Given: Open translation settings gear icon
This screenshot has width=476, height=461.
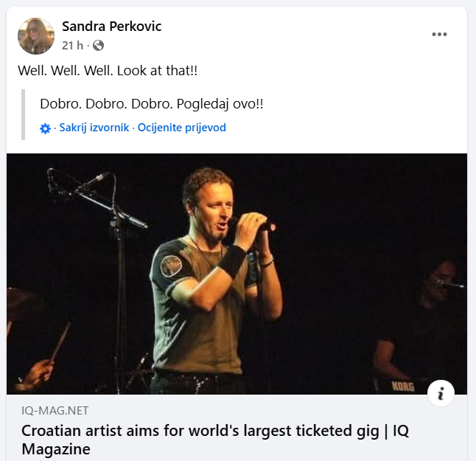Looking at the screenshot, I should 46,128.
